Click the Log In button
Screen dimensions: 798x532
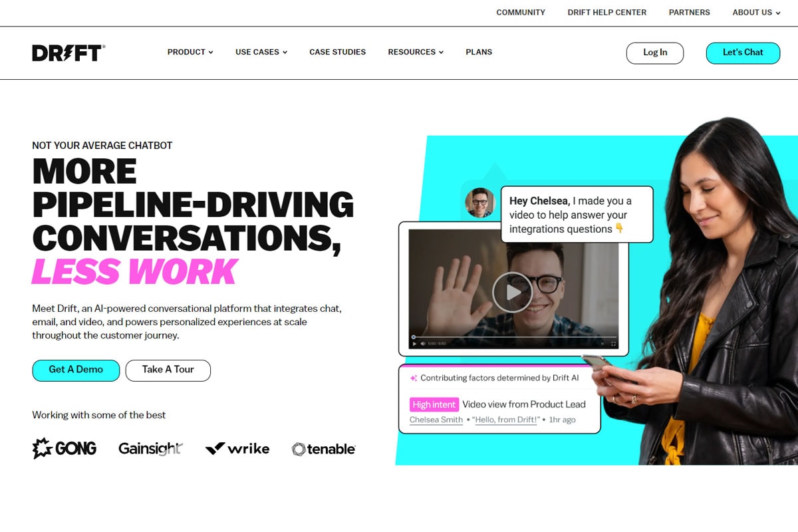[x=655, y=53]
